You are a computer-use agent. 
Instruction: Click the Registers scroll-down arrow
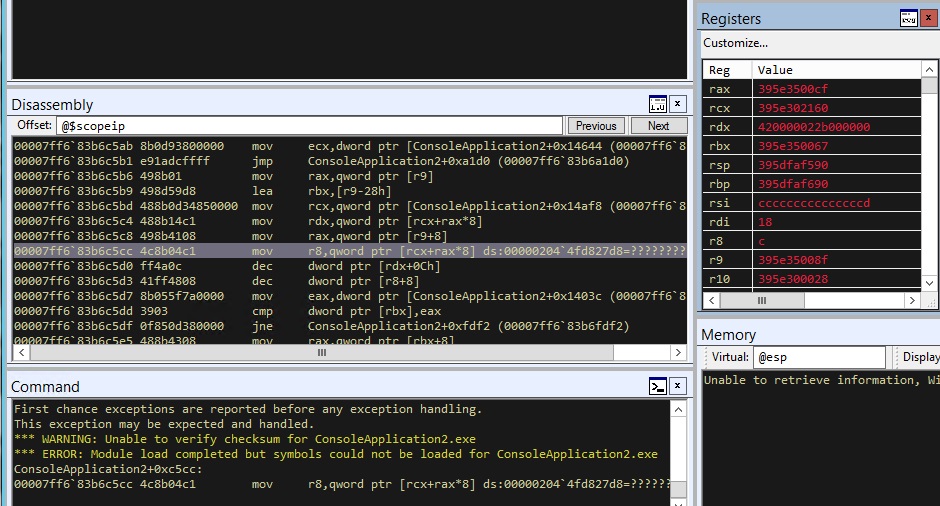(929, 282)
